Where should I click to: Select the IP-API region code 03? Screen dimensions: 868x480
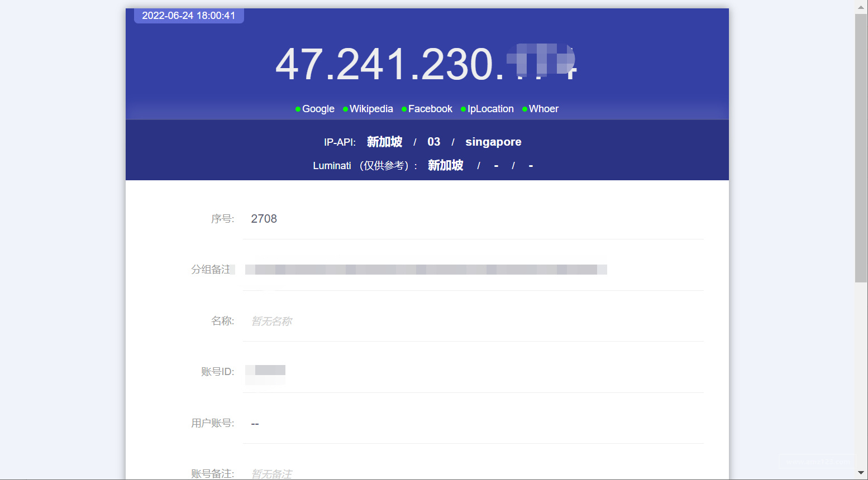(433, 142)
